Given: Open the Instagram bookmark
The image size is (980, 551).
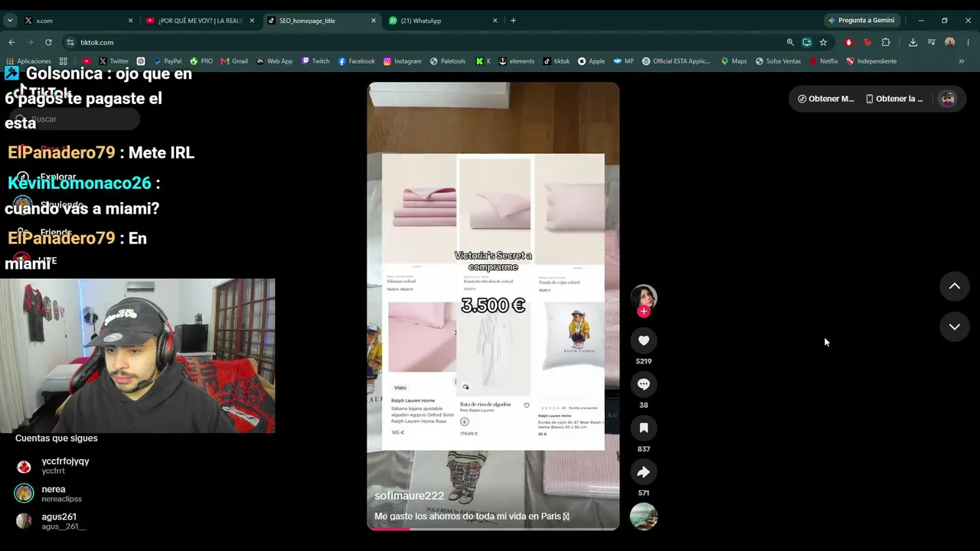Looking at the screenshot, I should pyautogui.click(x=402, y=61).
